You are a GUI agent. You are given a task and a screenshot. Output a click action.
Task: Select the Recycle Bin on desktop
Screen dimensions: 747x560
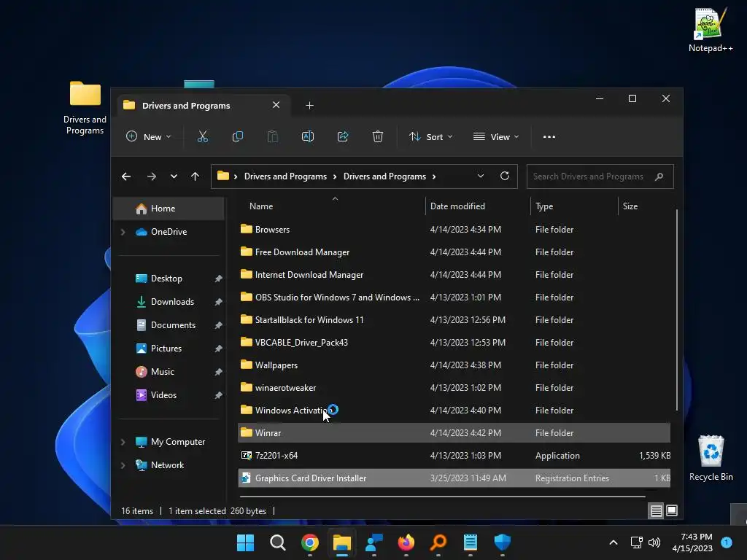click(711, 458)
